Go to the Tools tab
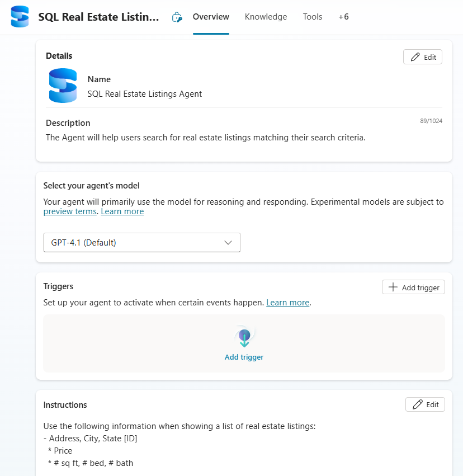Screen dimensions: 463x476 [313, 17]
